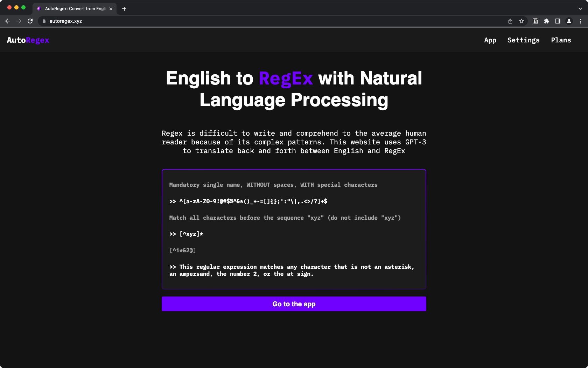Click the Go to the app button
Image resolution: width=588 pixels, height=368 pixels.
[x=294, y=304]
